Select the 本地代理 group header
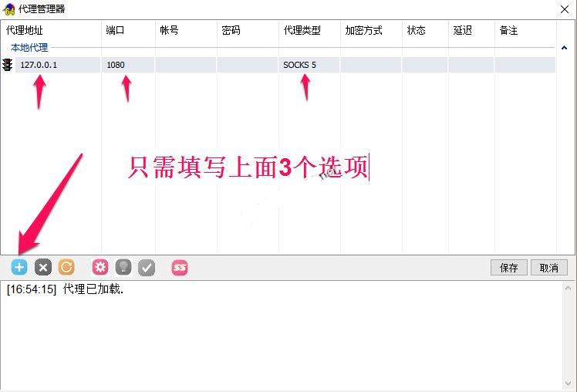Image resolution: width=577 pixels, height=392 pixels. 29,48
